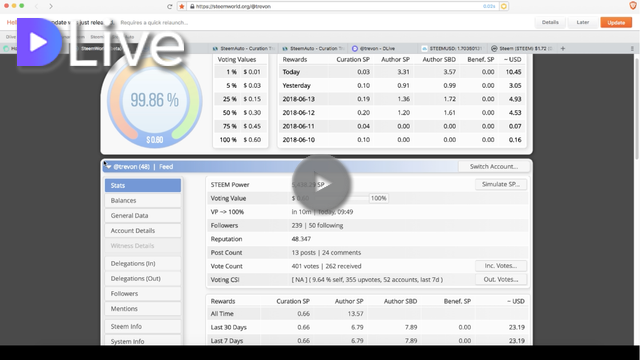Click the orange bookmark star icon
The height and width of the screenshot is (360, 640).
pos(182,6)
